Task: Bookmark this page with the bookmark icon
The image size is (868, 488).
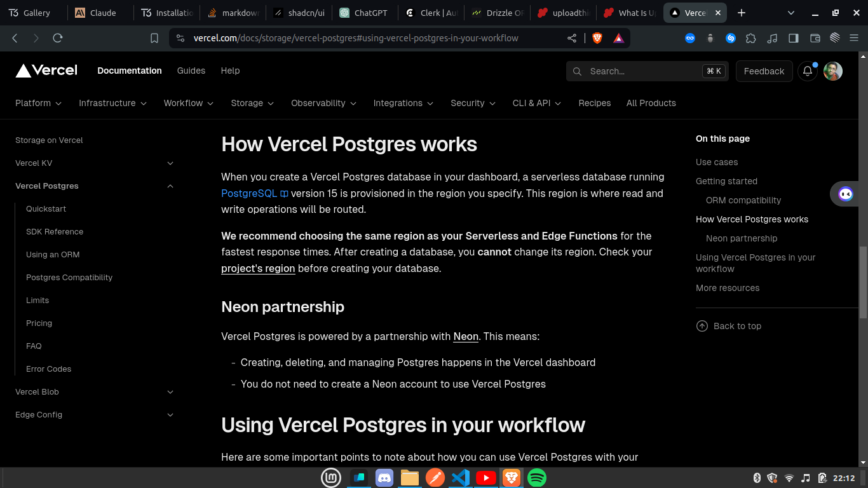Action: (154, 38)
